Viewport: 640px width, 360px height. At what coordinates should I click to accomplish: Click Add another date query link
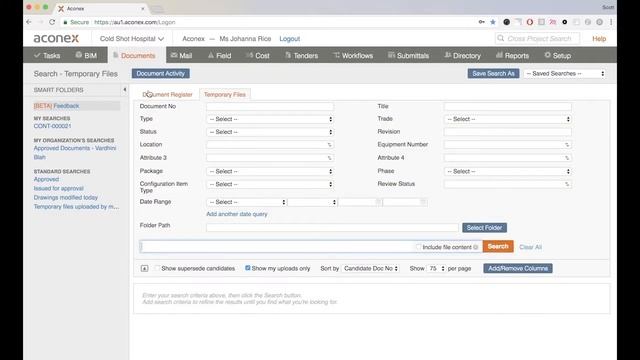point(237,214)
